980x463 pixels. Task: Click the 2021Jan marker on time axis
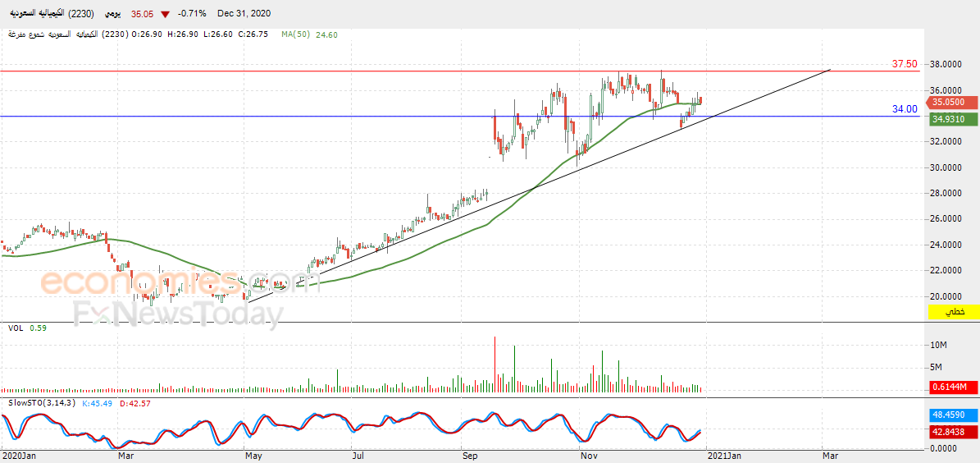(x=727, y=456)
